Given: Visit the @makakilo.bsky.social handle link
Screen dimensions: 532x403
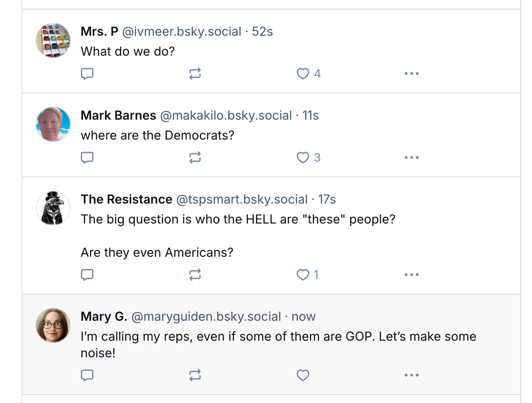Looking at the screenshot, I should [x=226, y=115].
